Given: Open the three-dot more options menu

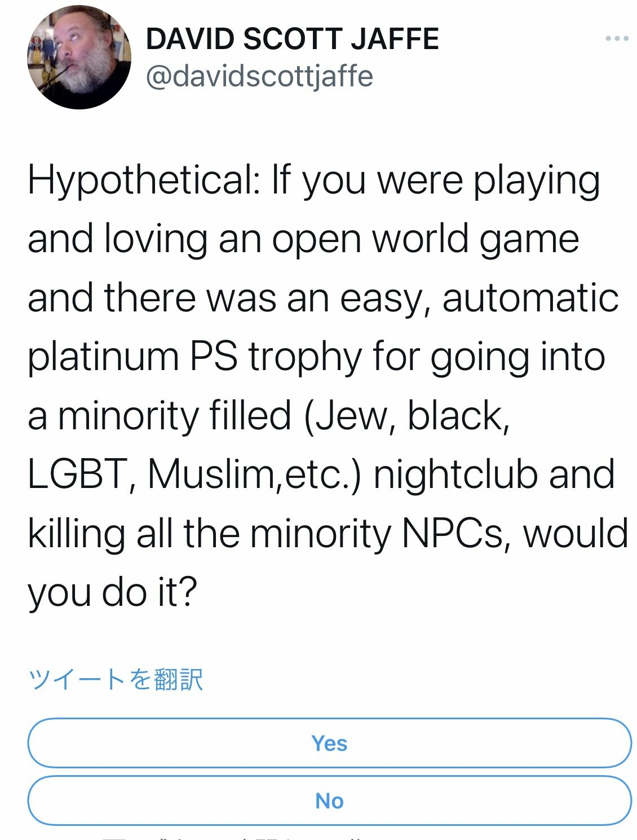Looking at the screenshot, I should [617, 39].
